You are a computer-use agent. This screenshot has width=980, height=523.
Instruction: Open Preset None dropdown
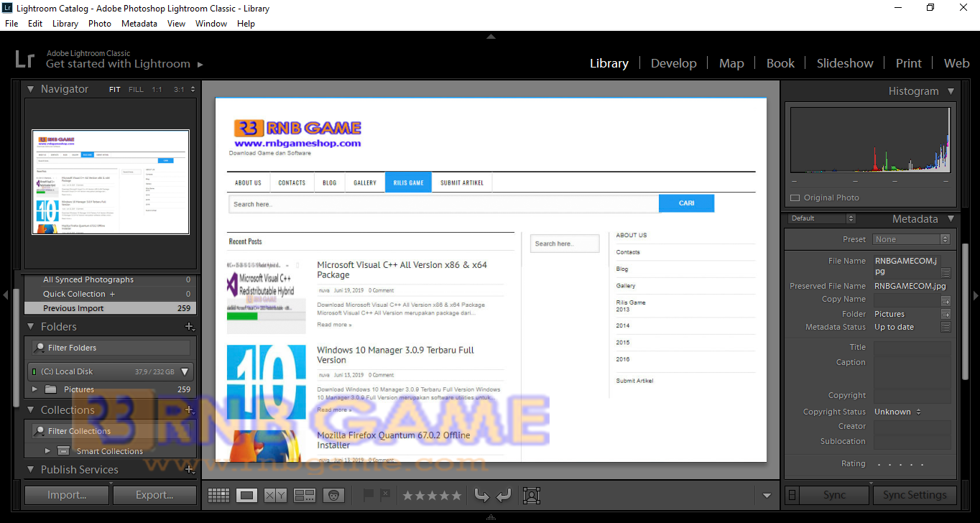(912, 239)
